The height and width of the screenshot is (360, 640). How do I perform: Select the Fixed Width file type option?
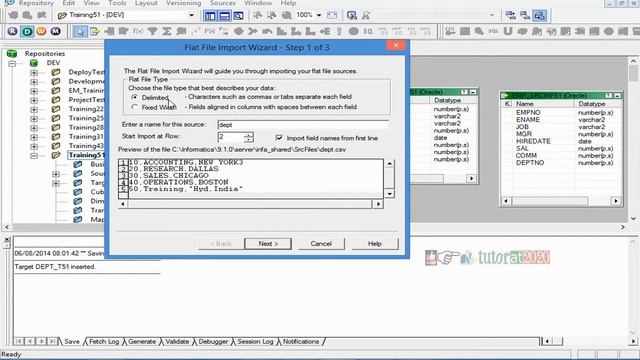point(134,107)
